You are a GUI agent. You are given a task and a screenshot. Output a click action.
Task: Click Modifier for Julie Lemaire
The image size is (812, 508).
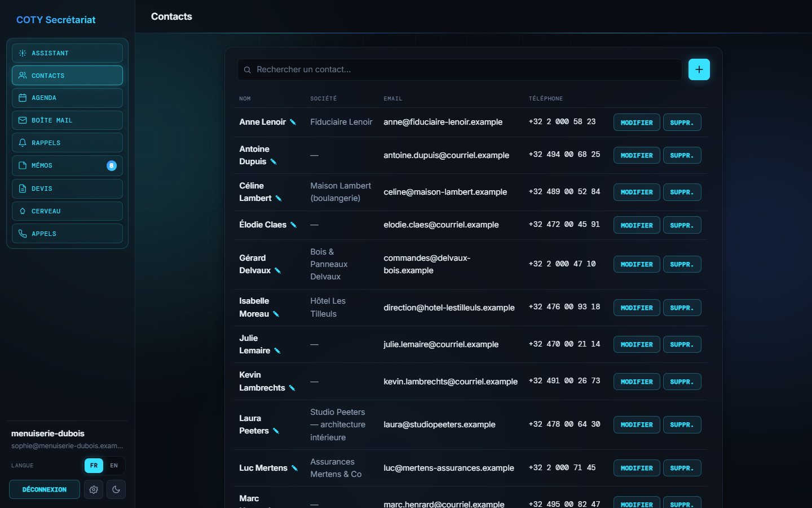pos(637,344)
